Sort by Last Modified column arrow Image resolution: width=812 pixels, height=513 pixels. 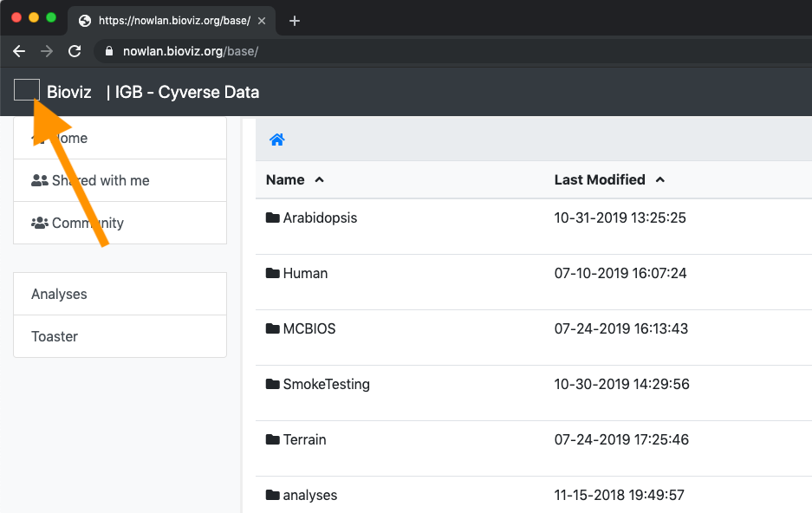[x=660, y=180]
